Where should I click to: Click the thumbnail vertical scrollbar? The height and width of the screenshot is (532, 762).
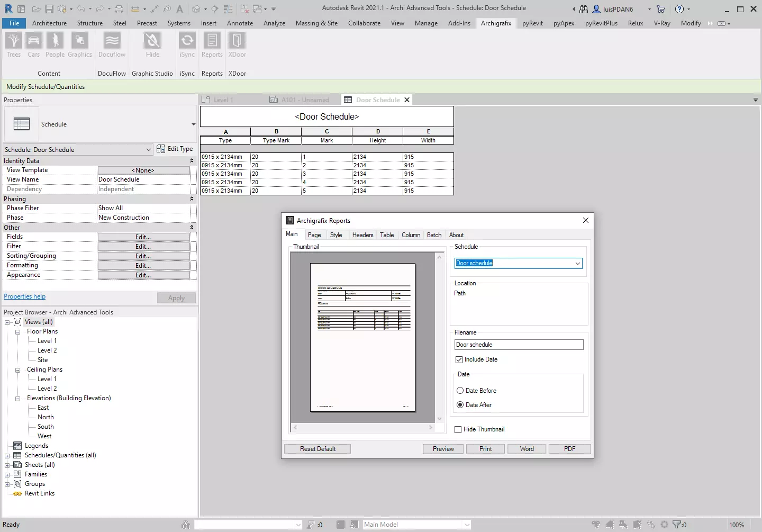[x=439, y=337]
